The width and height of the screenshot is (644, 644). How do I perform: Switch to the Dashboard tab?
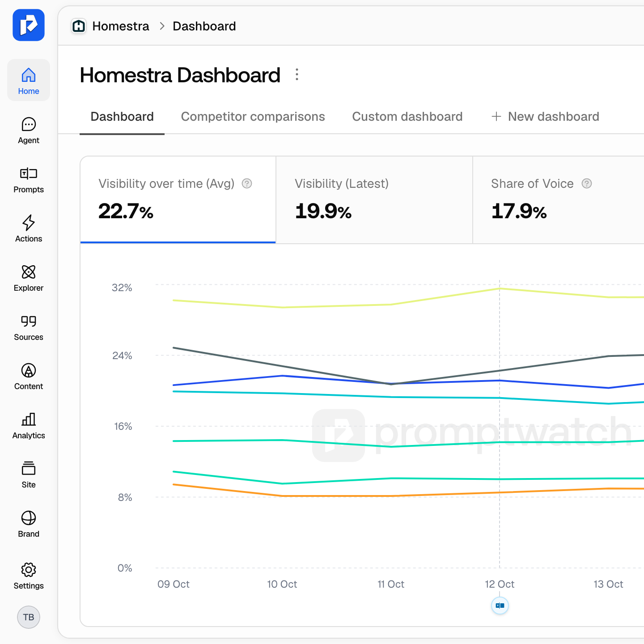click(122, 117)
